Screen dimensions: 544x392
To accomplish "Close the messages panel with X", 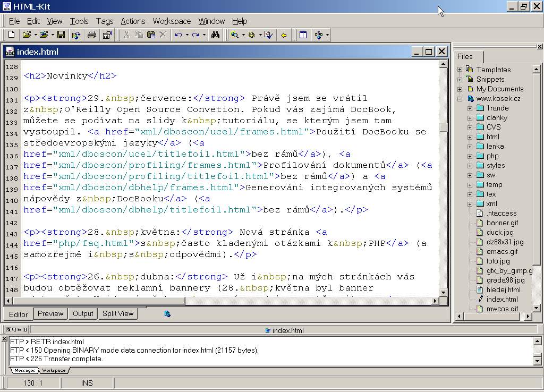I will pyautogui.click(x=4, y=339).
